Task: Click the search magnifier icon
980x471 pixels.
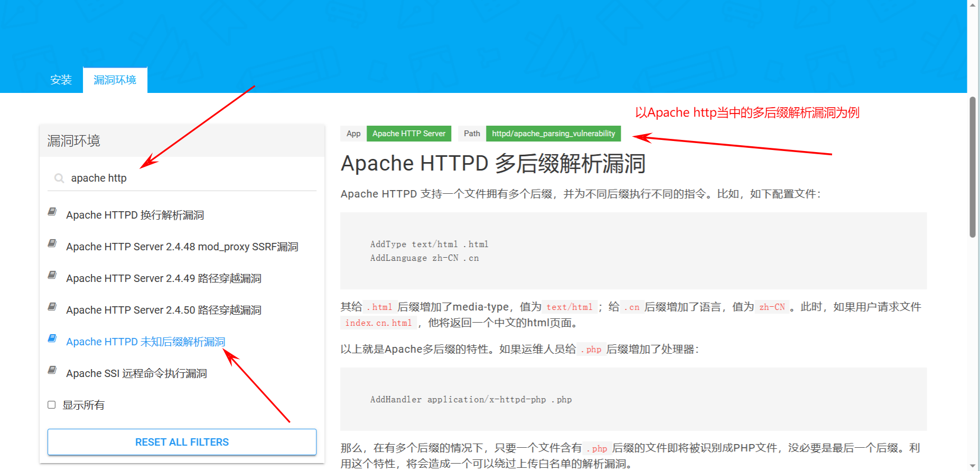Action: (x=59, y=178)
